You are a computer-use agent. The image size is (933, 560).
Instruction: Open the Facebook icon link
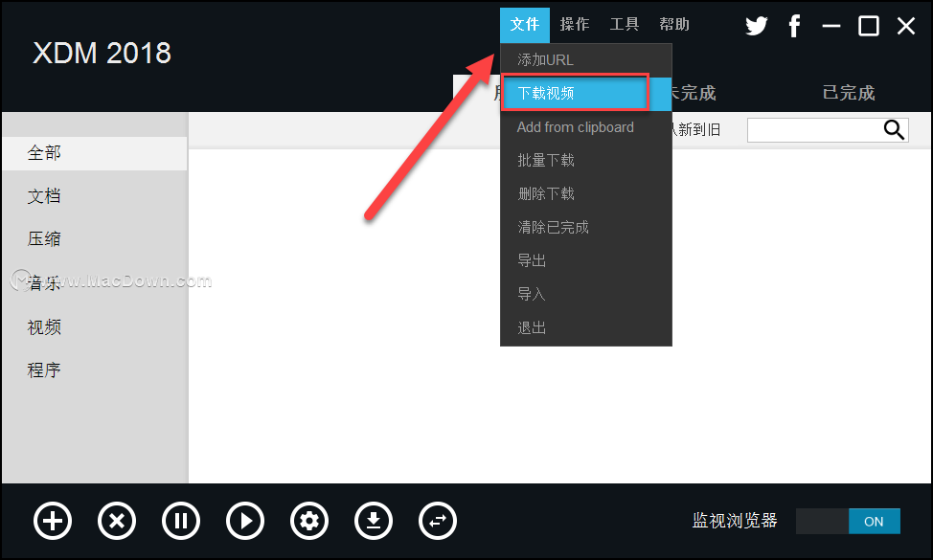coord(794,26)
